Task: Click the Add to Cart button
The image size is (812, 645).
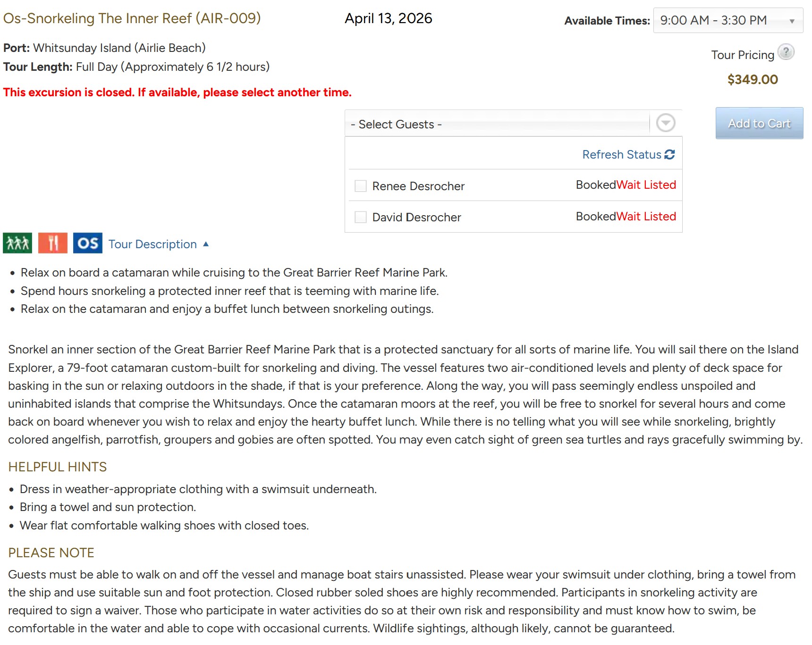Action: (759, 123)
